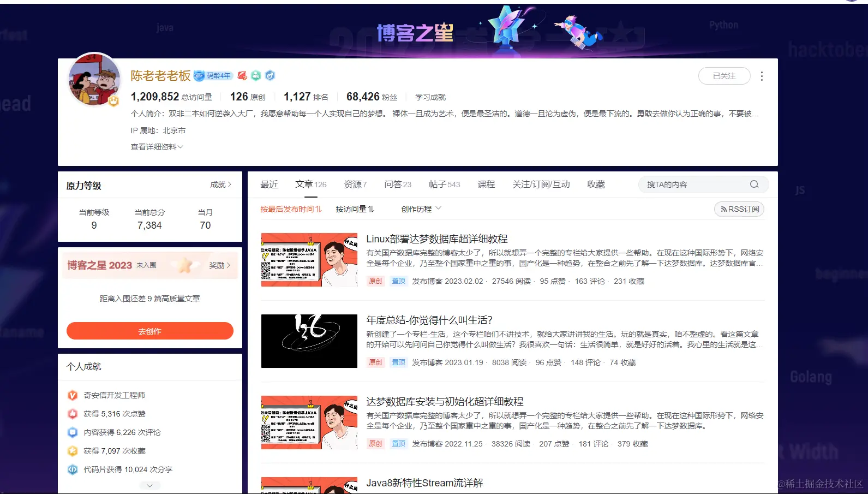Open article 年度总结-你觉得什么叫生活?

click(x=430, y=320)
